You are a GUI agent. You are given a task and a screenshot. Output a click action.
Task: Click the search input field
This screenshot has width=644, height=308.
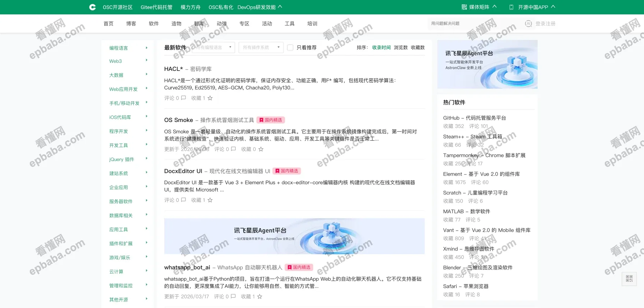[474, 24]
